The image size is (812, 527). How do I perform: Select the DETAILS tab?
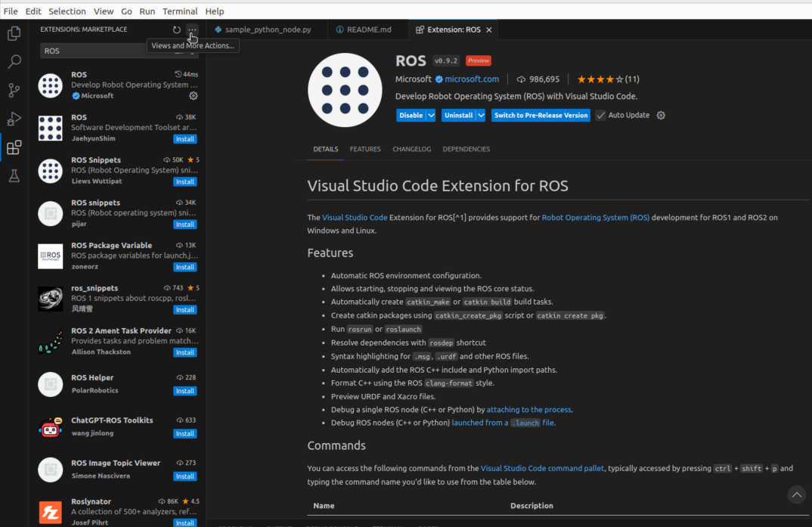[x=326, y=149]
